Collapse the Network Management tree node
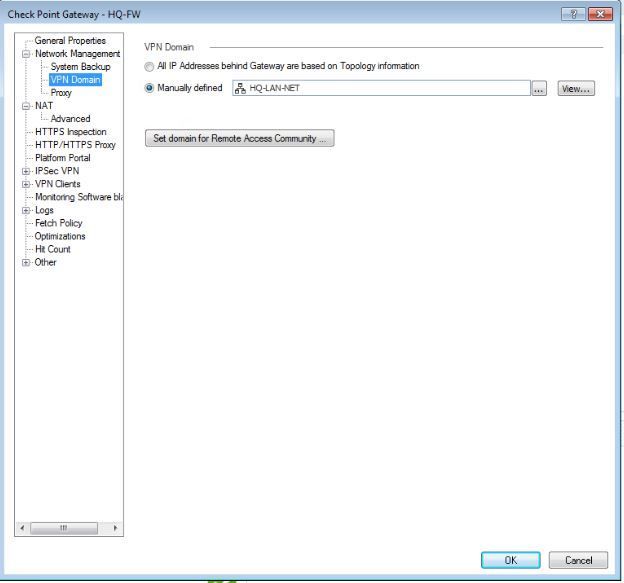 tap(26, 54)
